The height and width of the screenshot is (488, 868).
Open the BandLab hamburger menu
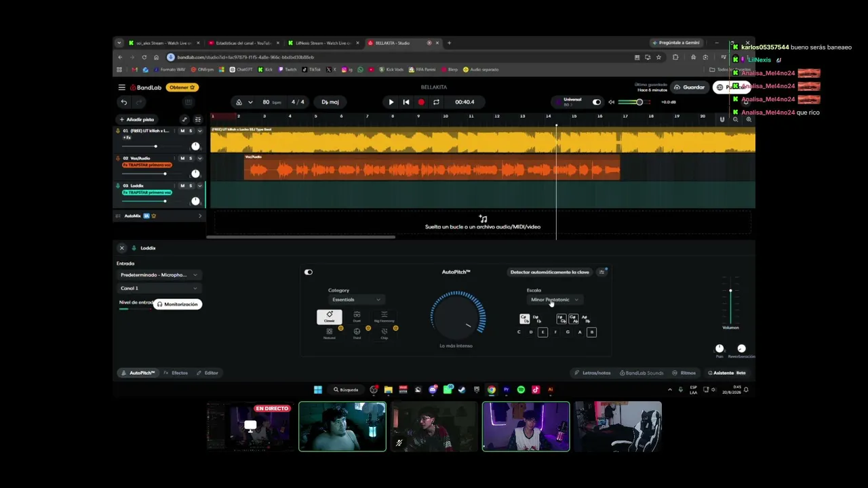(x=121, y=87)
